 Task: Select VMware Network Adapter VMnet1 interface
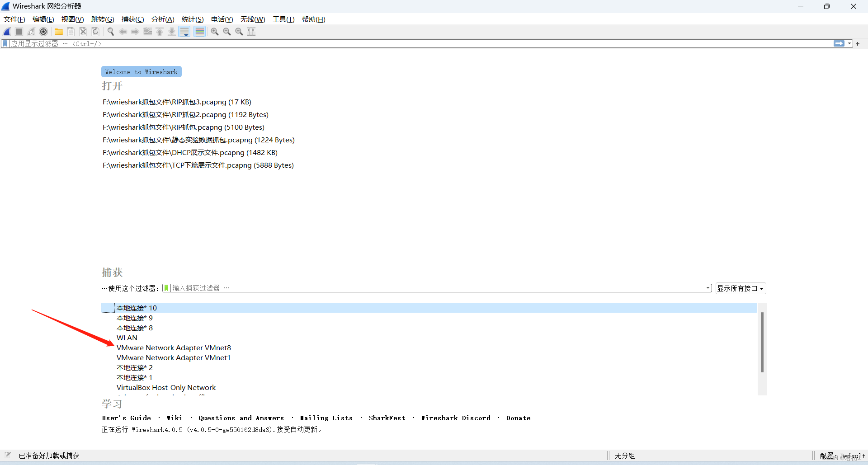click(429, 357)
